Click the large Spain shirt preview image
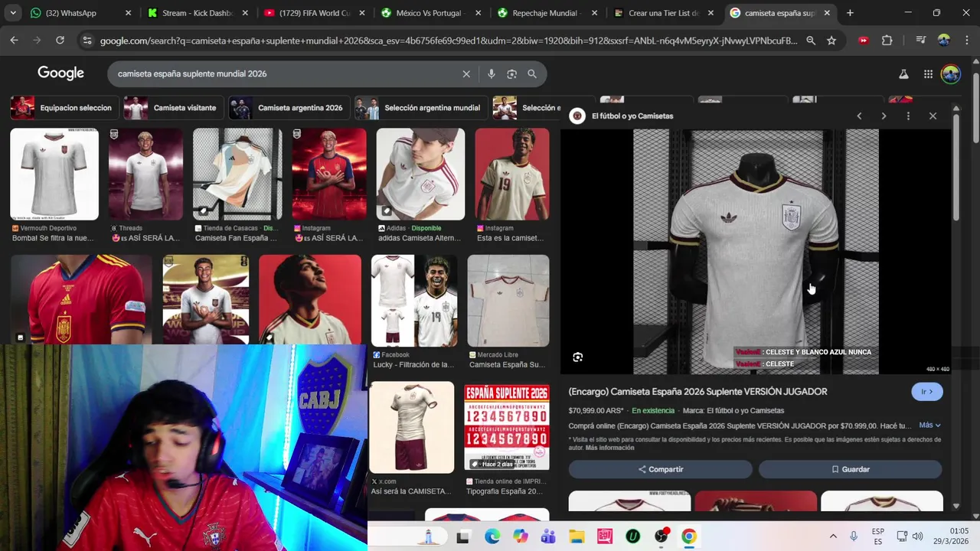 (756, 252)
